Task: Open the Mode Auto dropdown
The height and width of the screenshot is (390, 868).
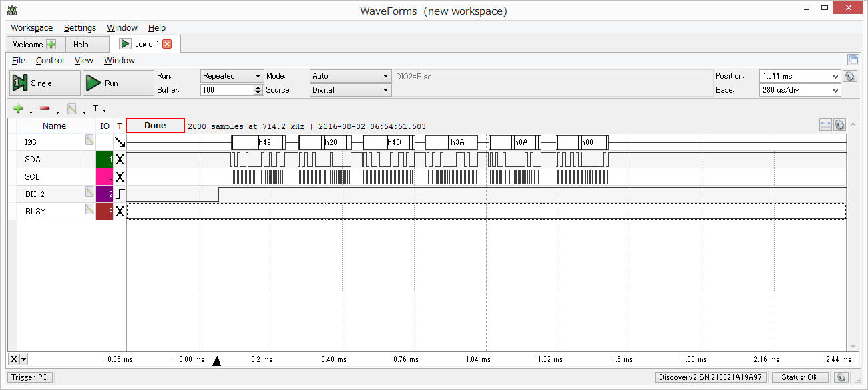Action: 350,76
